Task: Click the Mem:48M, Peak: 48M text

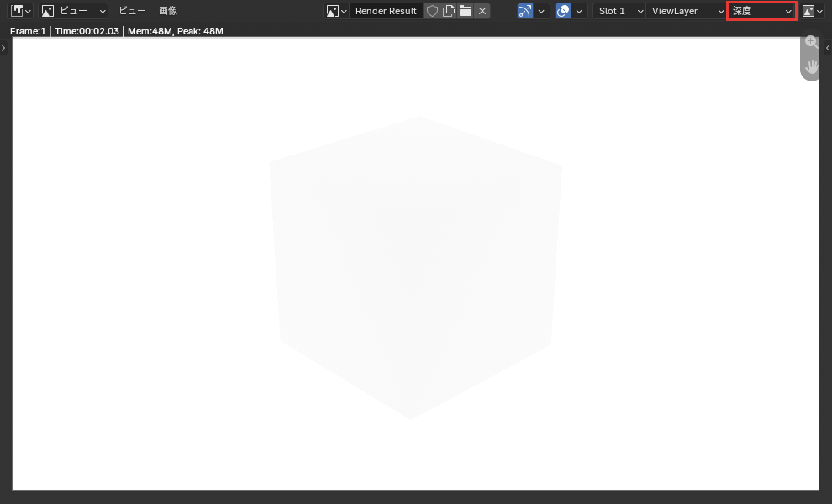Action: tap(175, 31)
